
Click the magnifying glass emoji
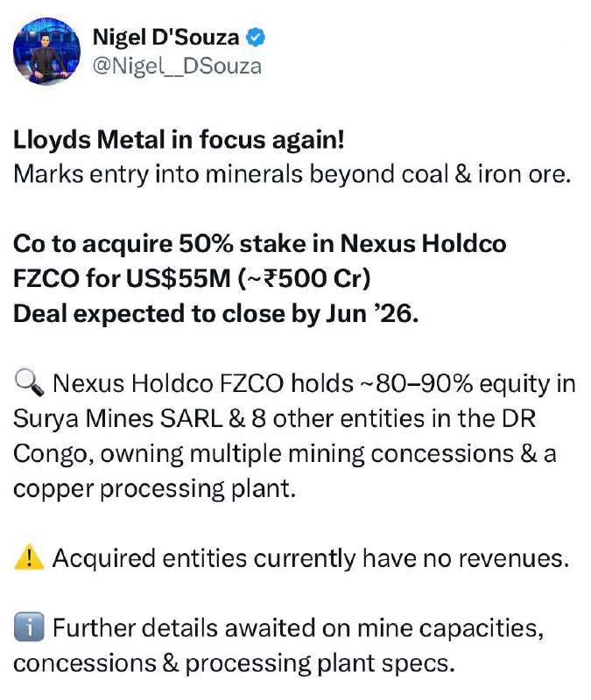coord(29,384)
